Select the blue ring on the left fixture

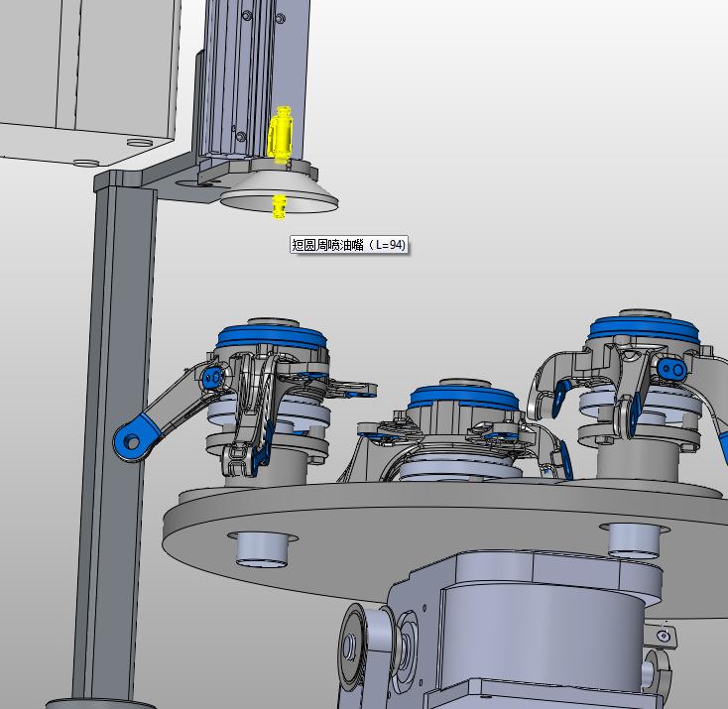pos(272,336)
